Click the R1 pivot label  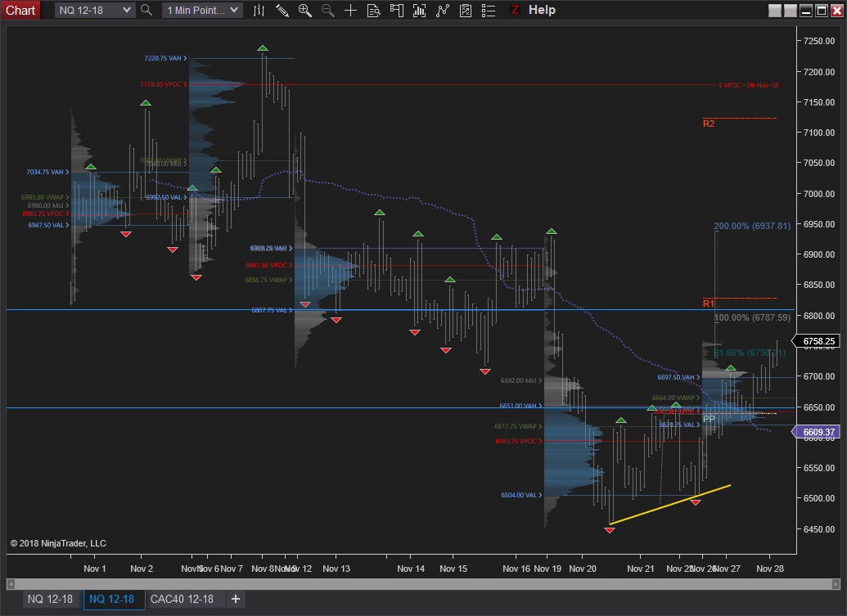[708, 304]
